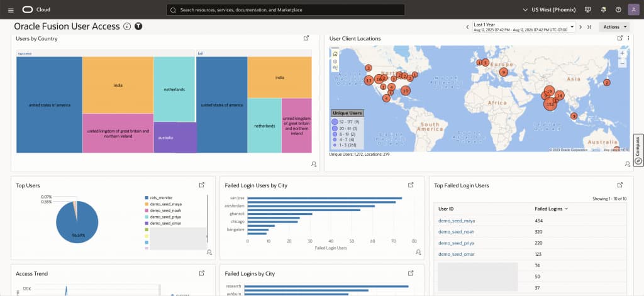Open Top Users in Log Explorer
644x296 pixels.
pyautogui.click(x=202, y=185)
